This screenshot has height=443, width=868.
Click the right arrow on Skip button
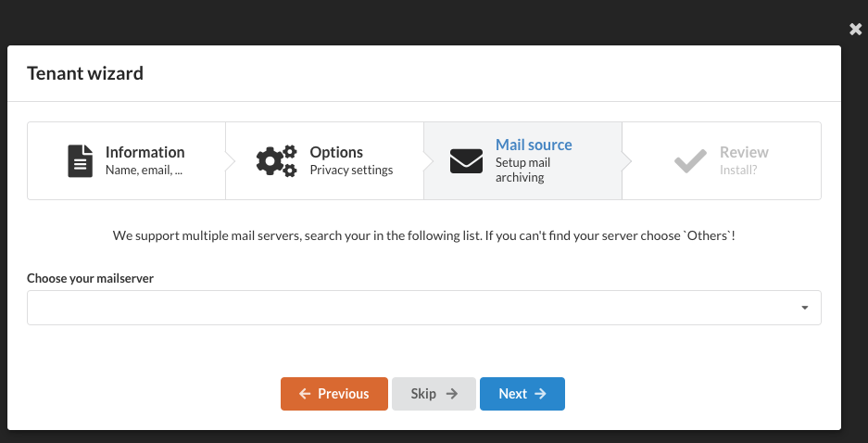click(x=452, y=394)
